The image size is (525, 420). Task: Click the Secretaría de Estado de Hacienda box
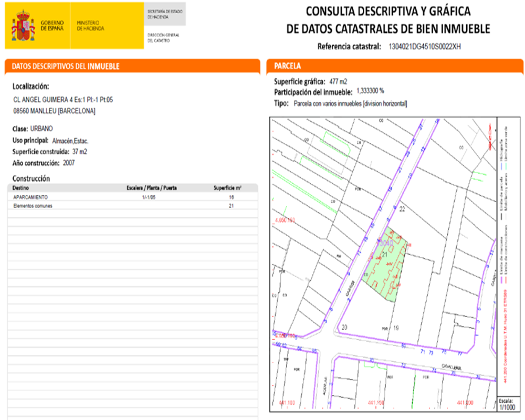click(x=165, y=14)
